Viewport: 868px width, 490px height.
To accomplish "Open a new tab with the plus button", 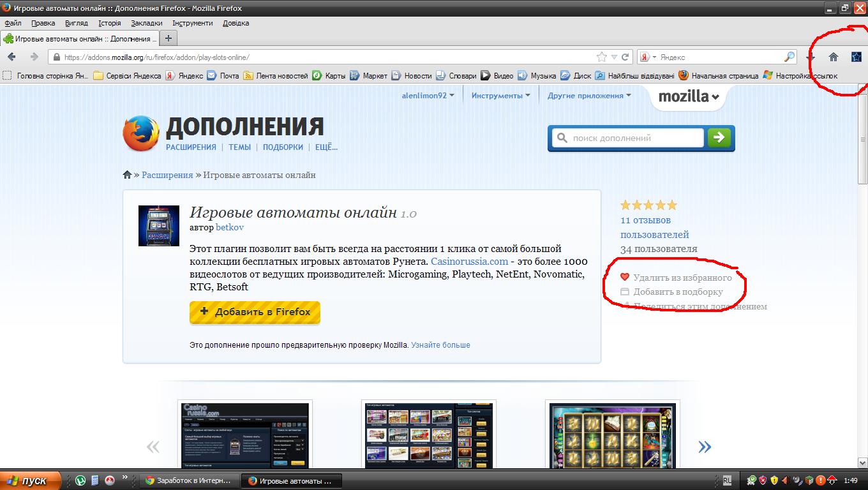I will (168, 38).
